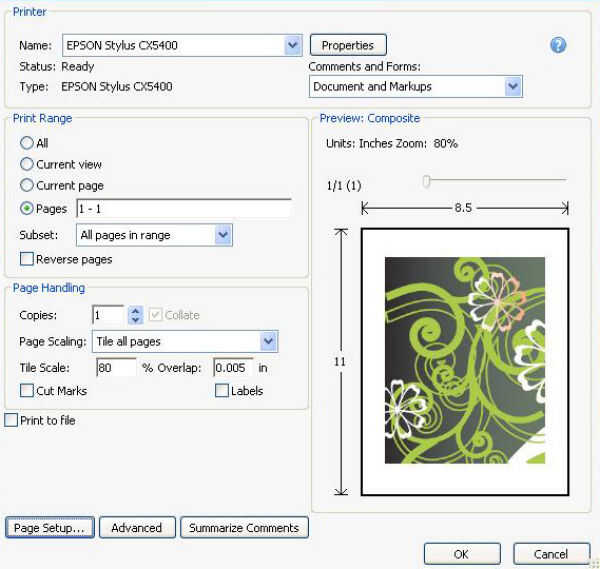This screenshot has height=569, width=600.
Task: Choose the Current view radio button
Action: pos(26,164)
